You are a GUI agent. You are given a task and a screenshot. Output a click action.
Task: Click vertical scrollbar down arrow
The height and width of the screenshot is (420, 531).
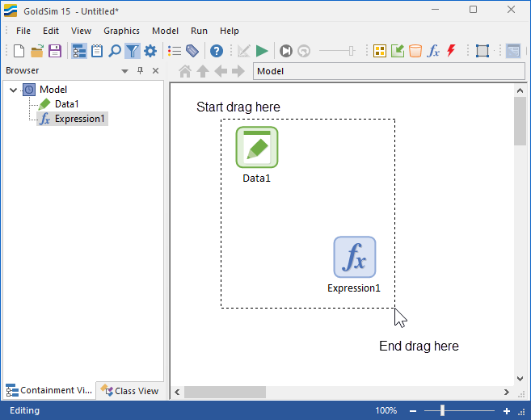(x=520, y=379)
